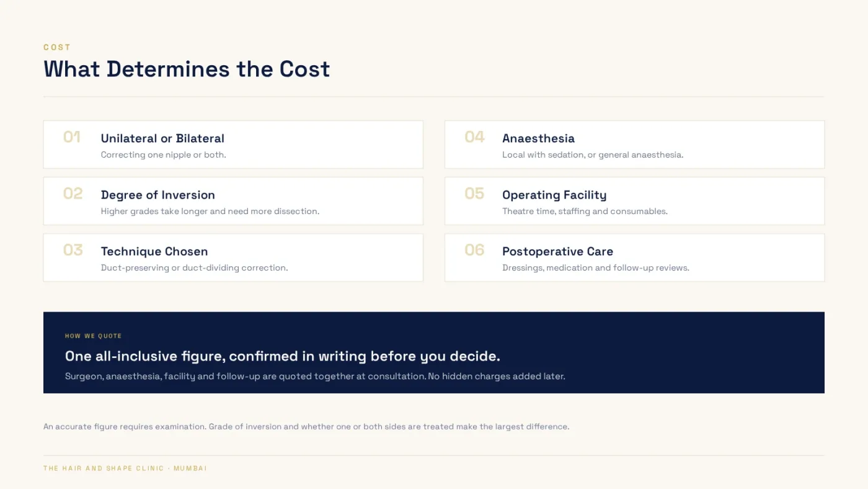The width and height of the screenshot is (868, 489).
Task: Click the 05 number beside Operating Facility
Action: click(474, 194)
